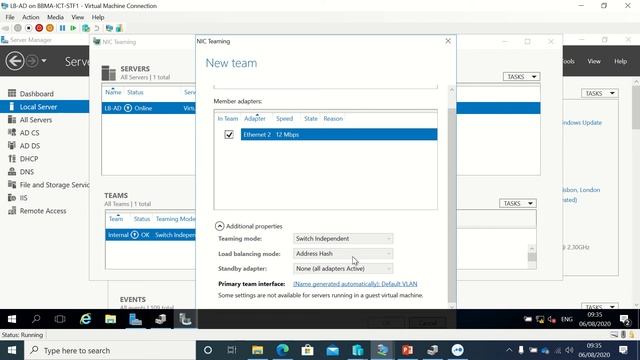Create a checkpoint using toolbar icon
Screen dimensions: 640x360
coord(86,28)
